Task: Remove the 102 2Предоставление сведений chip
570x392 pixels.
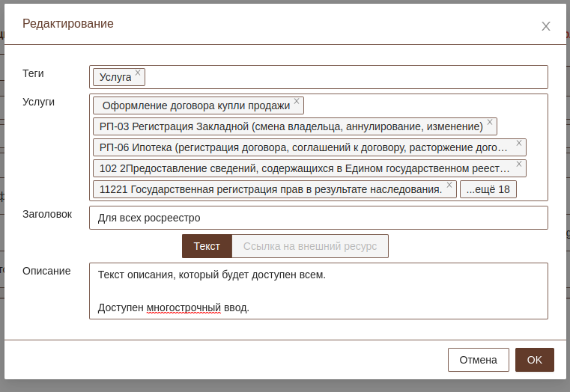Action: point(518,164)
